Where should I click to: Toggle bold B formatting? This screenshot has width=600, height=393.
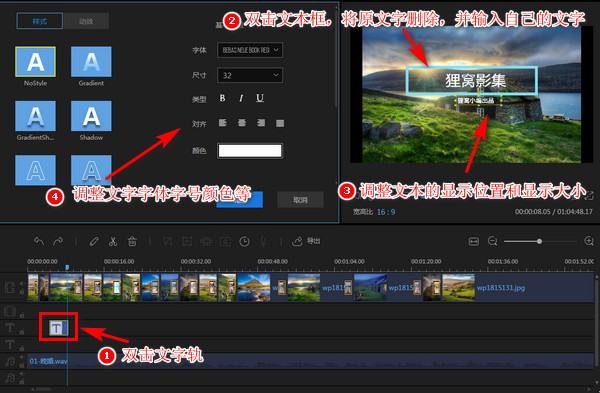coord(222,98)
